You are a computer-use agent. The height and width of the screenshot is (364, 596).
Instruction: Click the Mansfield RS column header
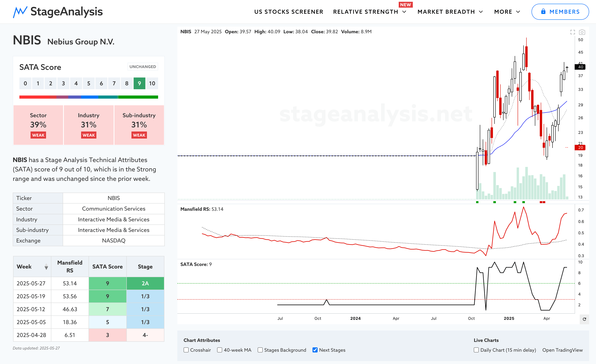70,266
